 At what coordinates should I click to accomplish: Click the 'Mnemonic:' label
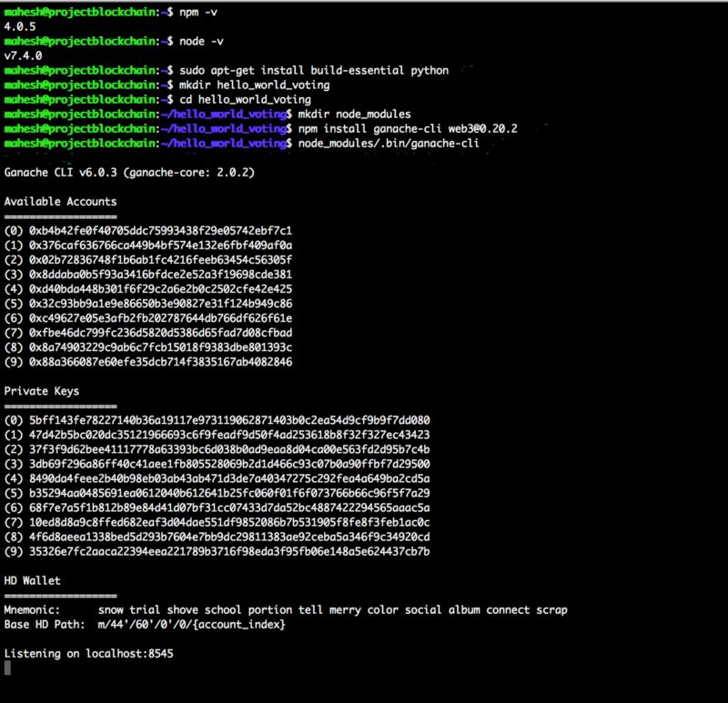(x=32, y=610)
